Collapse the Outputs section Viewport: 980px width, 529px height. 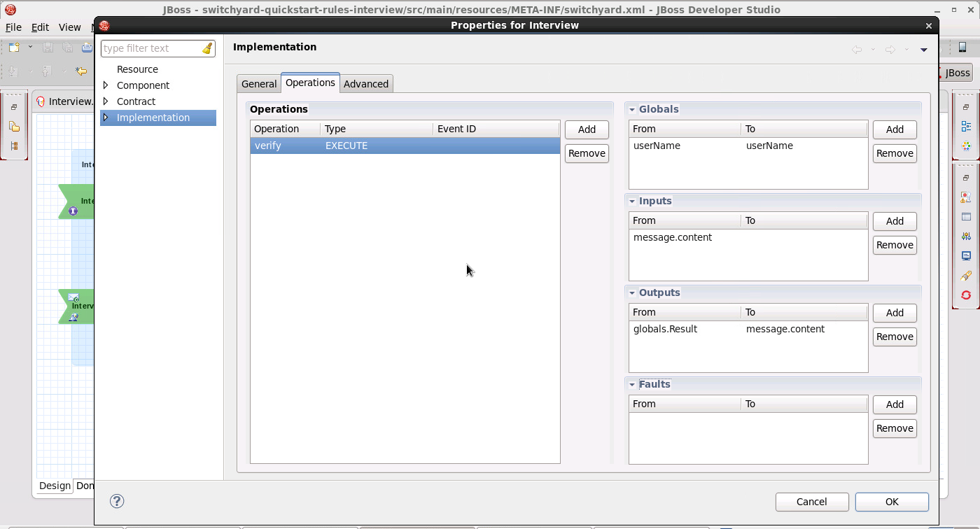632,293
